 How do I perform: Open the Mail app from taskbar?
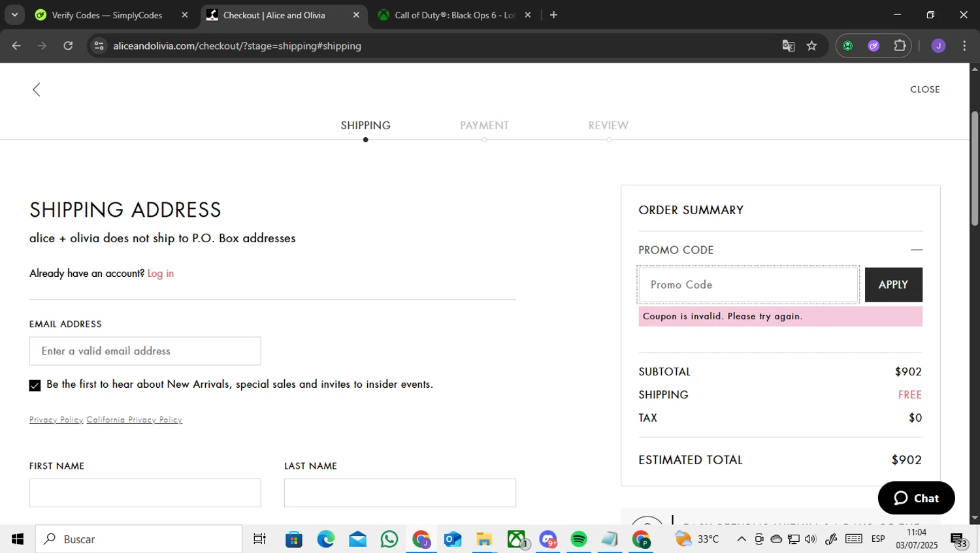[x=357, y=539]
